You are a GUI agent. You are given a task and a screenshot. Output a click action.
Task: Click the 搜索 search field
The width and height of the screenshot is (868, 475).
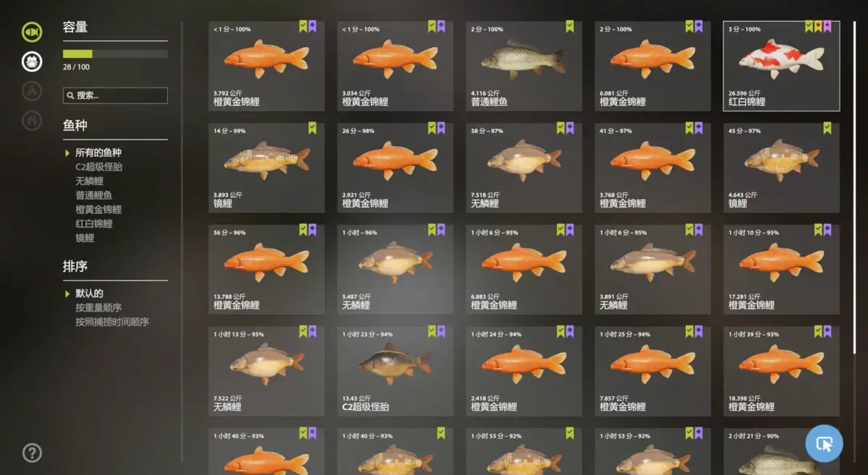[x=115, y=95]
